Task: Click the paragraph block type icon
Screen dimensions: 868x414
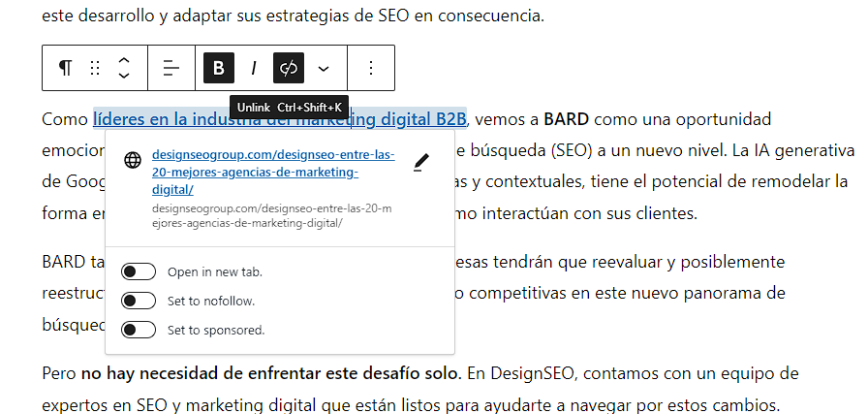Action: (x=65, y=68)
